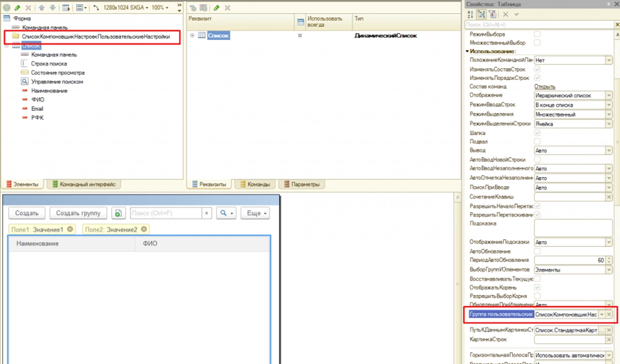Open the magnifier search dropdown in the preview
Viewport: 620px width, 364px height.
click(x=226, y=213)
